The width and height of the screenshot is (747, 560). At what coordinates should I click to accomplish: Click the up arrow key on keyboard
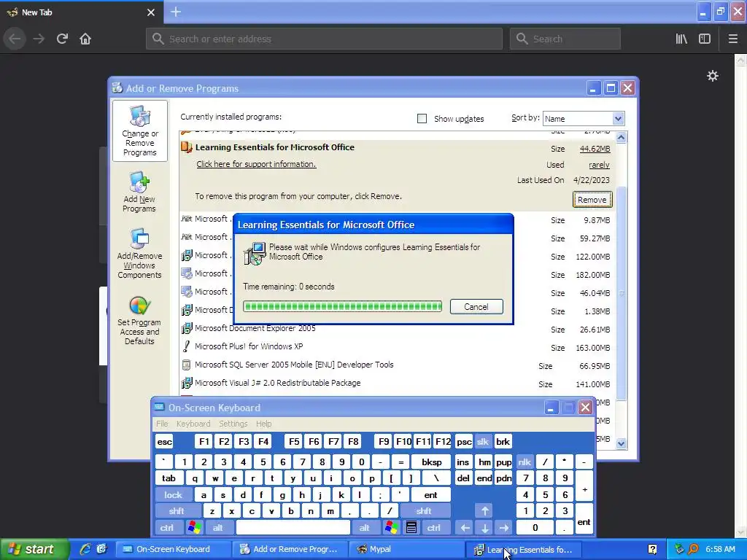click(x=484, y=511)
